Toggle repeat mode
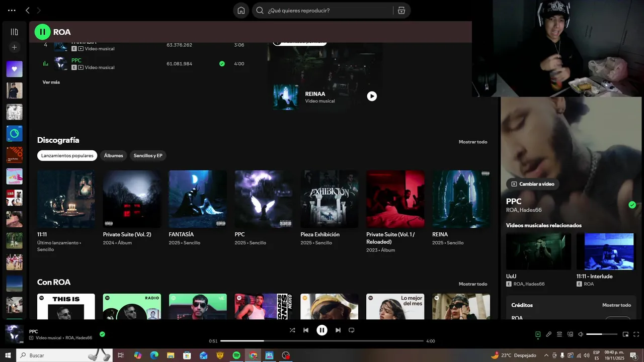 point(352,330)
